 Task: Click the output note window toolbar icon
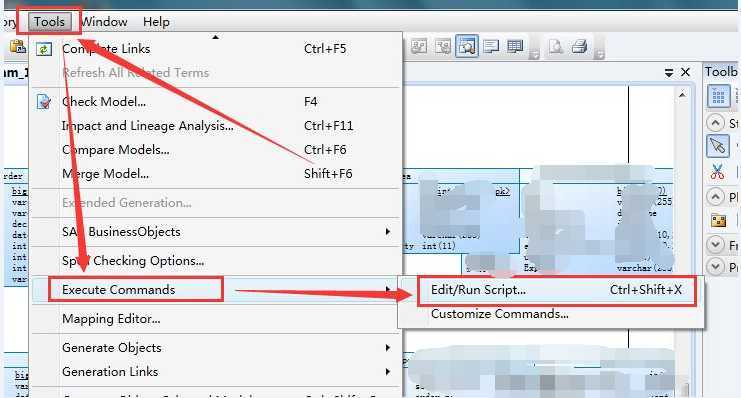491,46
